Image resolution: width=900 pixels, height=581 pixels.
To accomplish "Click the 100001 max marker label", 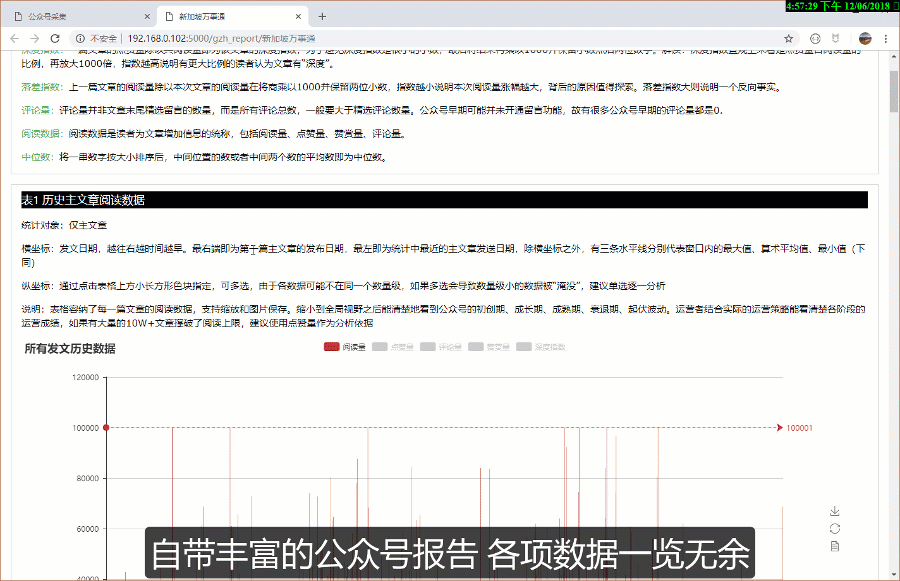I will pyautogui.click(x=799, y=428).
